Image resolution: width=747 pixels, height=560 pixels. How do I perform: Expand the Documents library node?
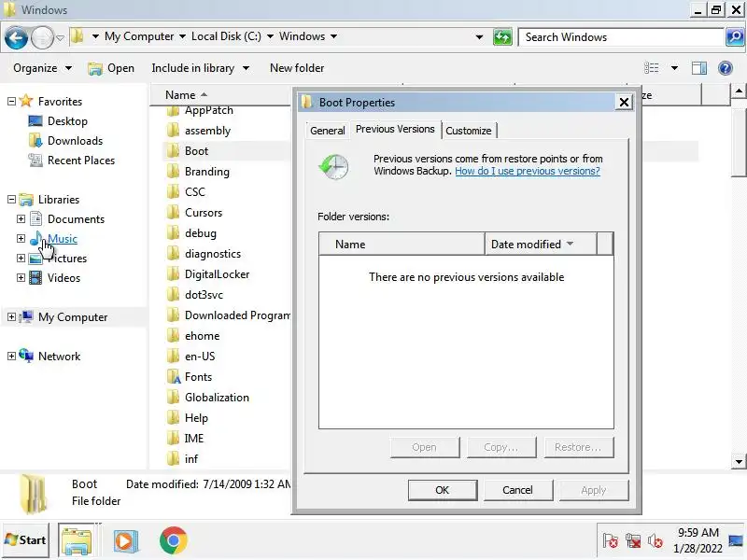pyautogui.click(x=21, y=219)
